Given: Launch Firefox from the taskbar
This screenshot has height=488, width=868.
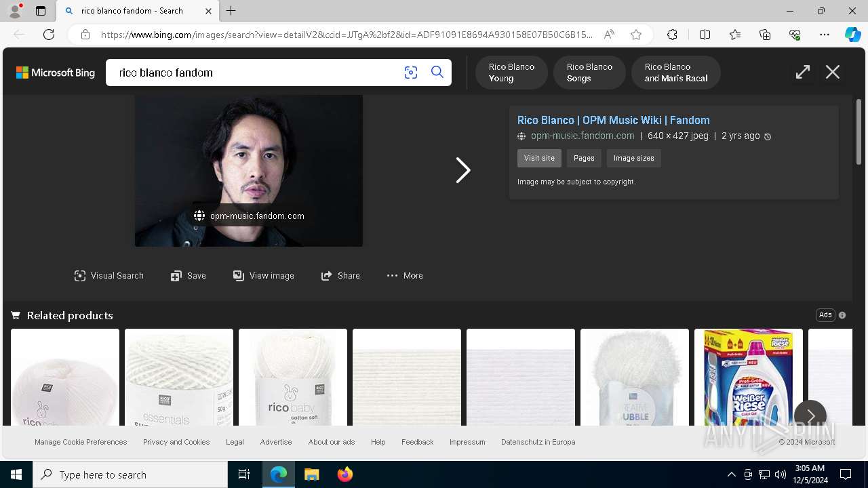Looking at the screenshot, I should pos(345,474).
